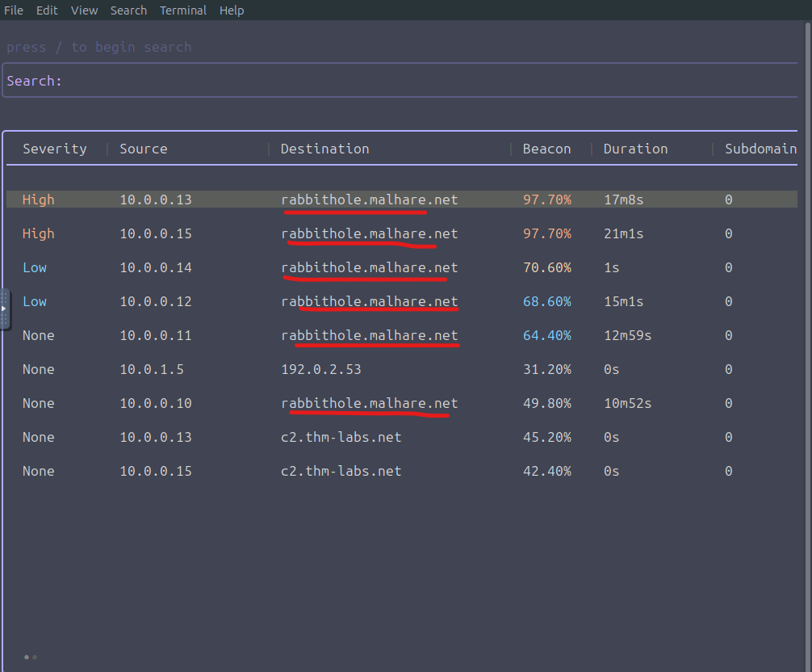Select the Low severity cell for 10.0.0.12

point(35,301)
